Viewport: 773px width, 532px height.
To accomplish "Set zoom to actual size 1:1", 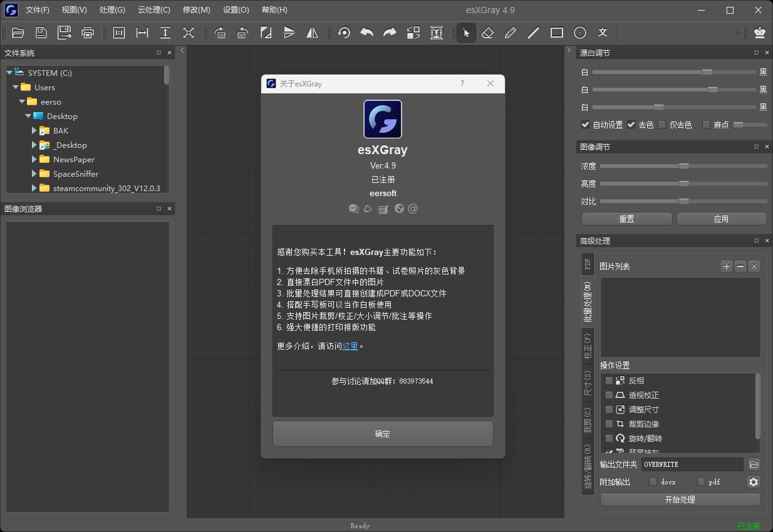I will 119,33.
